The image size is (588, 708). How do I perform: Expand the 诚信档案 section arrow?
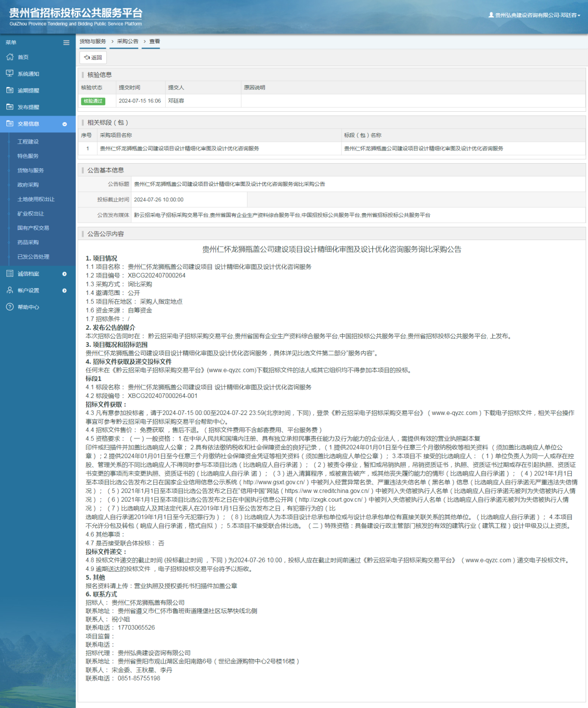pos(64,273)
